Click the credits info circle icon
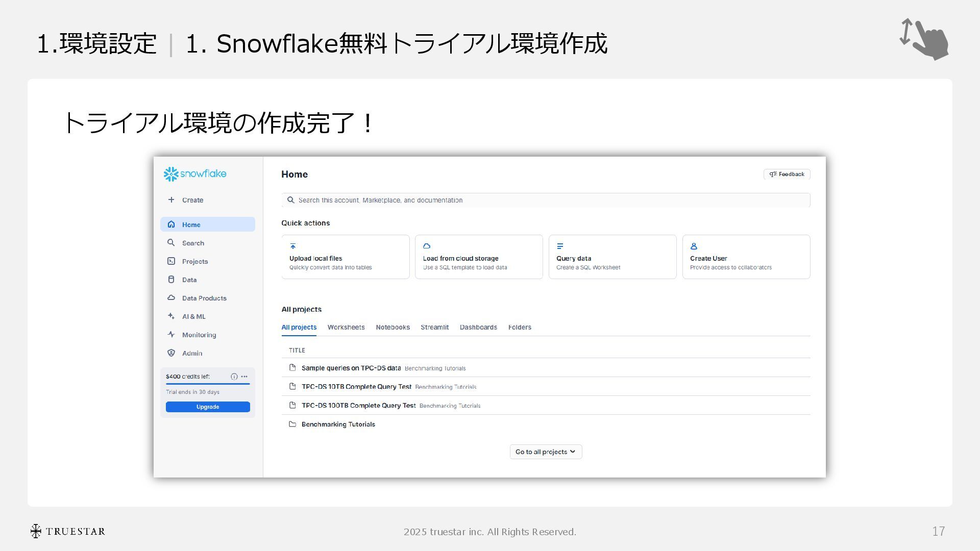The image size is (980, 551). (x=234, y=377)
